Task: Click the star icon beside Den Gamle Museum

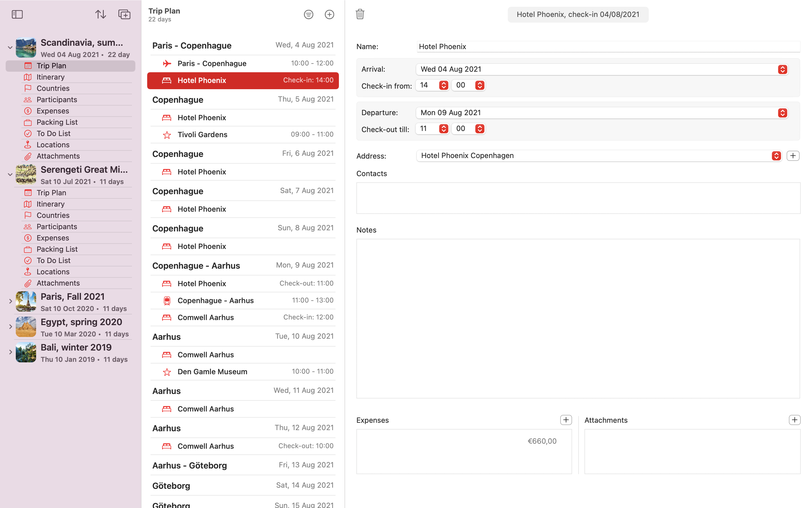Action: pos(167,372)
